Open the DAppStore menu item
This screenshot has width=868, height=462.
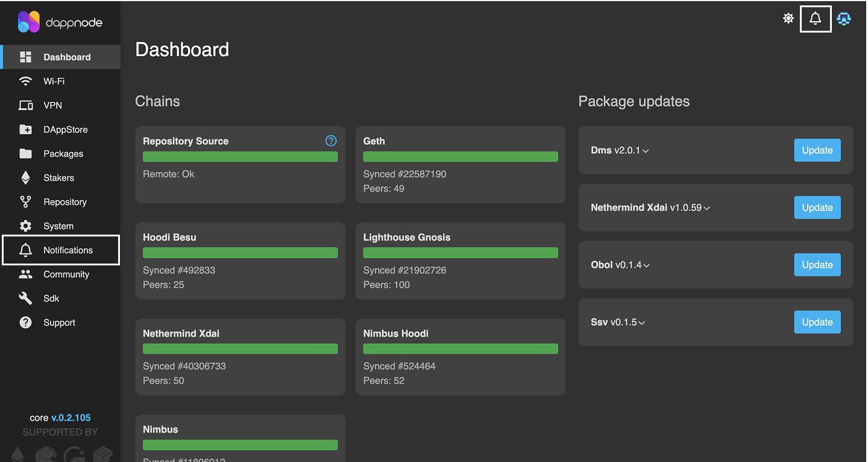coord(65,130)
